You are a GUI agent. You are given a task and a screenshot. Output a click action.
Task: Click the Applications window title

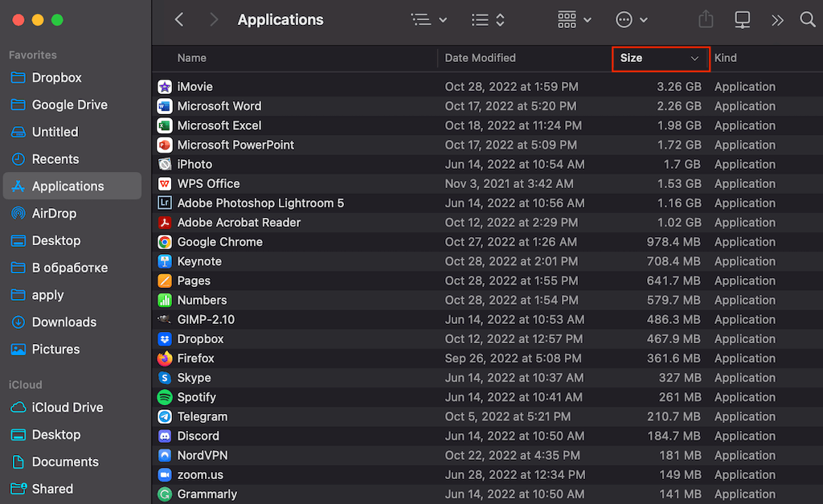click(x=280, y=20)
